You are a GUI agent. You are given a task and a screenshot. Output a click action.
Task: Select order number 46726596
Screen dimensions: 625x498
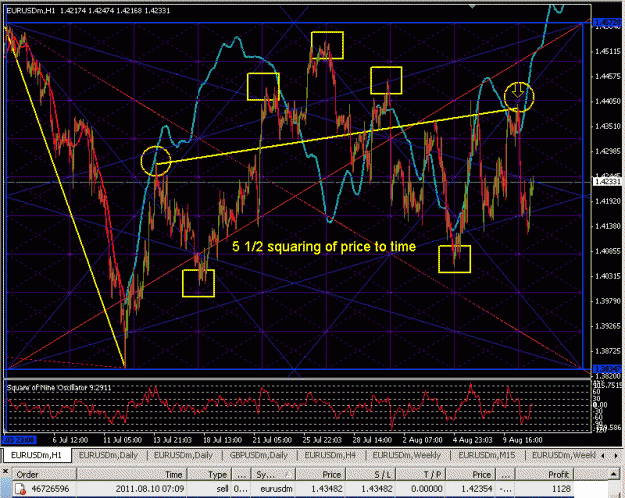[x=51, y=488]
